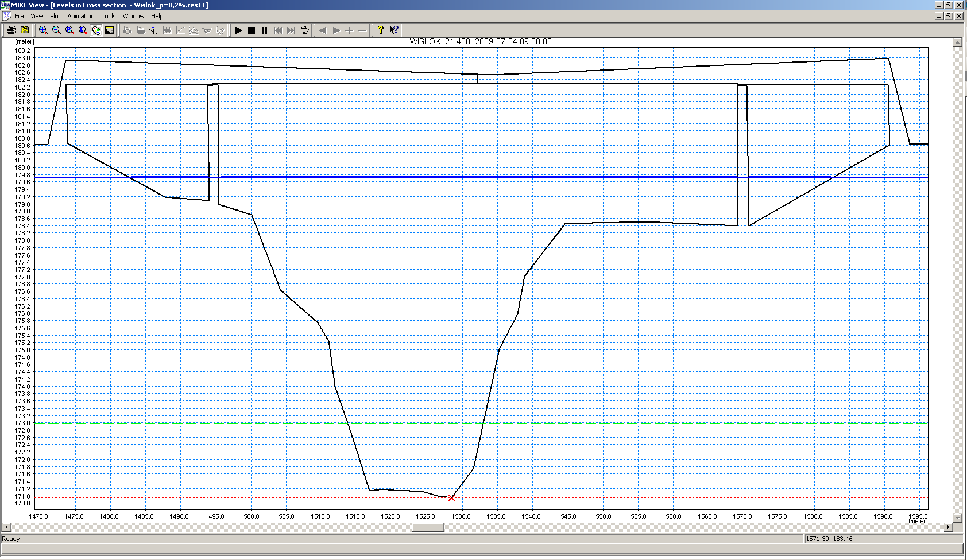
Task: Click the greyed cross-section tool icon
Action: point(167,30)
